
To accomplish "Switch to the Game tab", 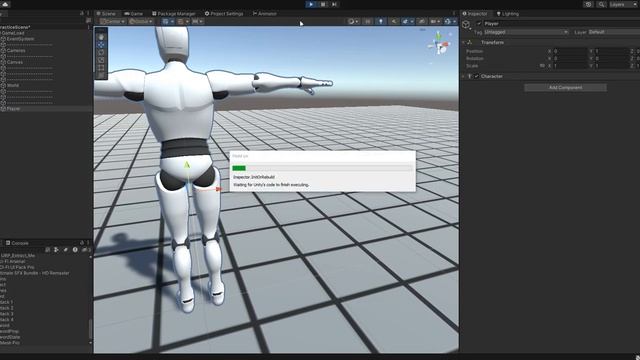I will 134,13.
